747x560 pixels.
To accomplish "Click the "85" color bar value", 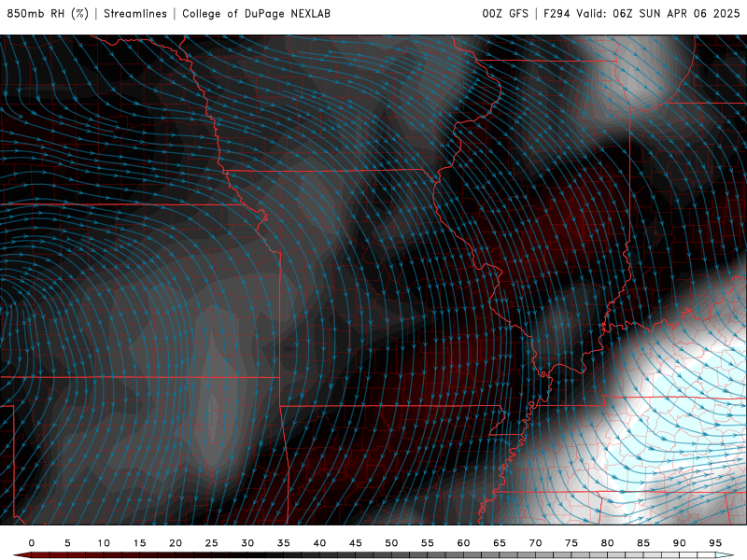I will point(643,543).
